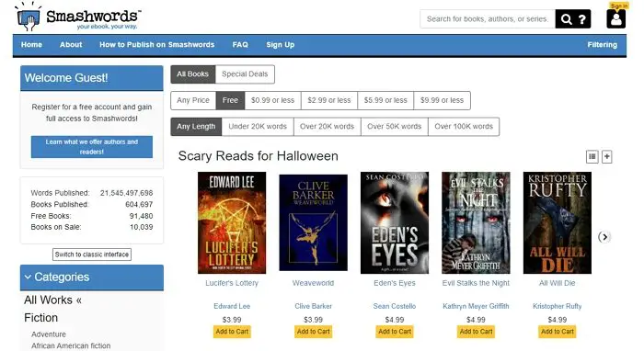The height and width of the screenshot is (351, 644).
Task: Open the Clive Barker author link
Action: (313, 306)
